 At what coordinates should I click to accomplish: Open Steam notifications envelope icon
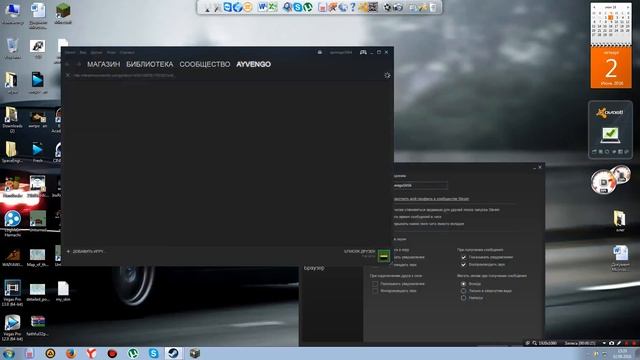[320, 52]
